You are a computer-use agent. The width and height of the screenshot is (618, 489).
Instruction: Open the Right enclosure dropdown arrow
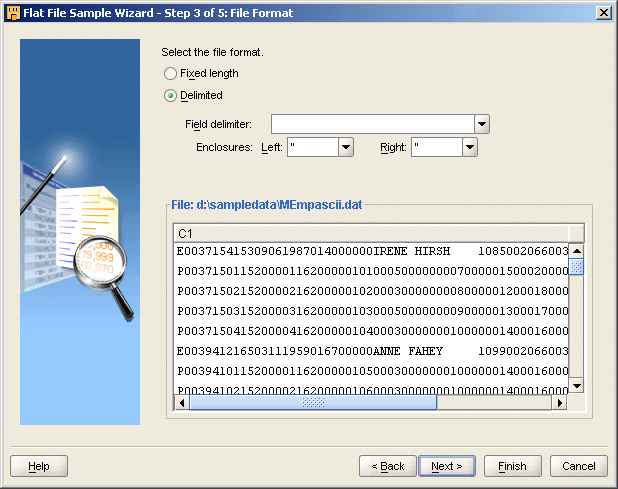tap(469, 147)
